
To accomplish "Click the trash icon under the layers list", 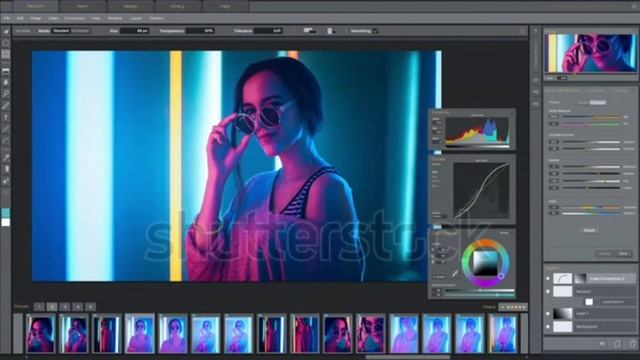I will [x=632, y=344].
